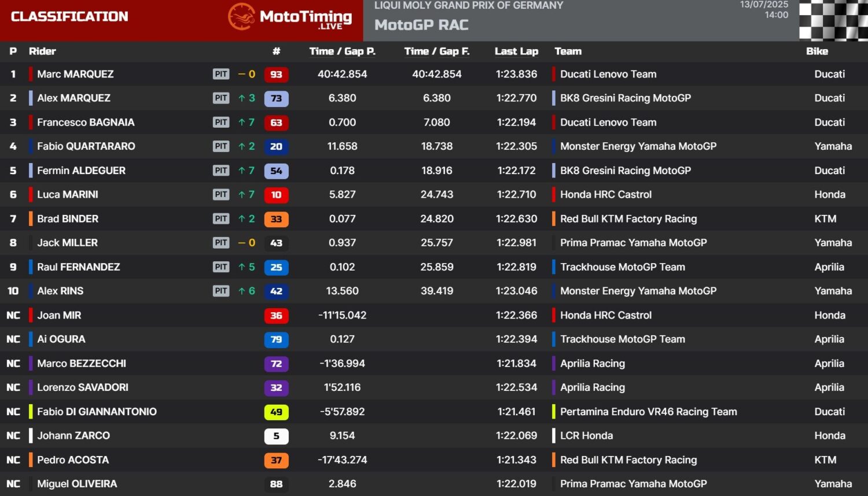868x496 pixels.
Task: Click the MotoGP RAC session title
Action: click(421, 25)
